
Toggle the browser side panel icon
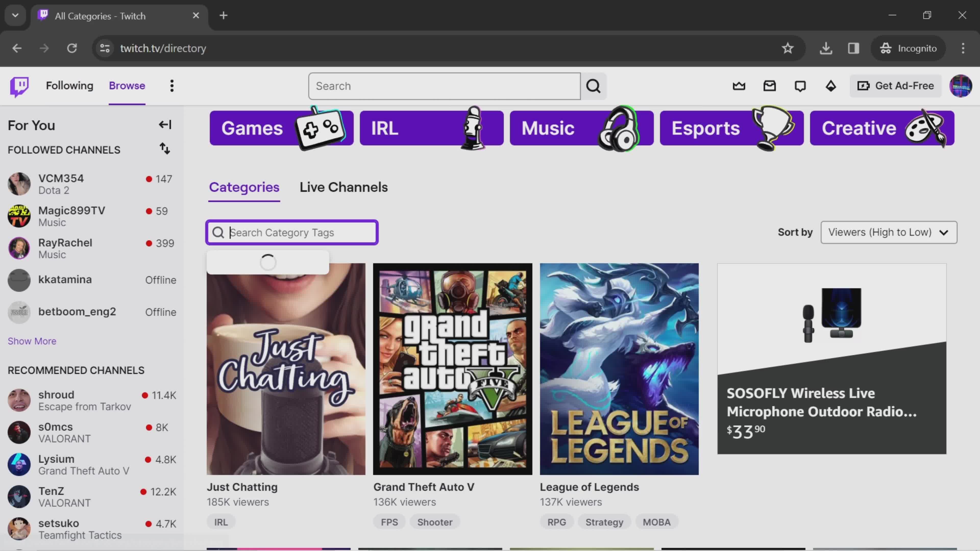click(853, 48)
